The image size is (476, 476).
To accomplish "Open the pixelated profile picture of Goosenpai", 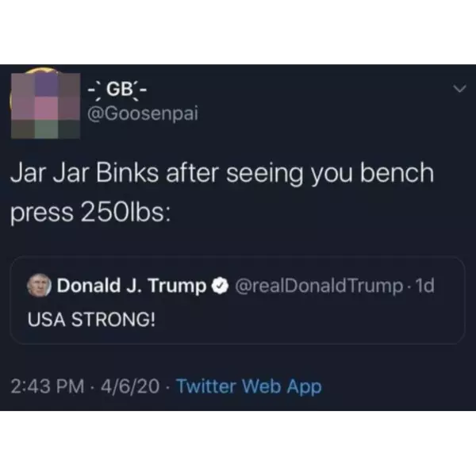I will [x=45, y=103].
